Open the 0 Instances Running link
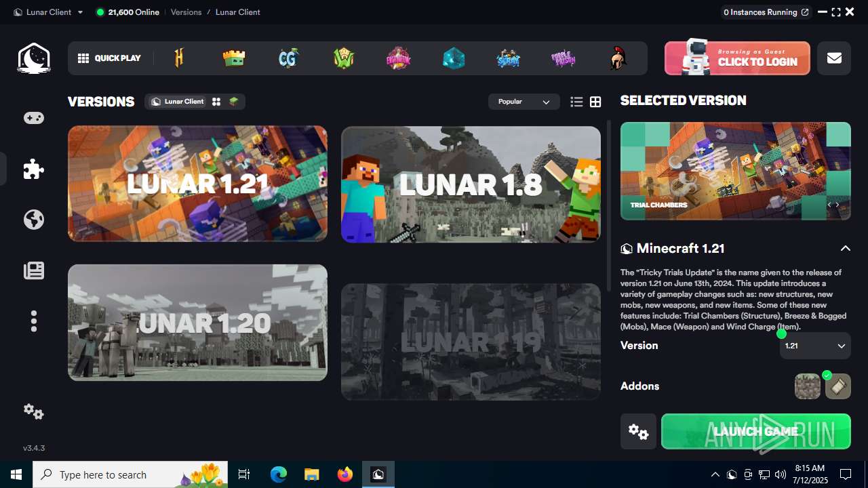This screenshot has width=868, height=488. tap(766, 12)
